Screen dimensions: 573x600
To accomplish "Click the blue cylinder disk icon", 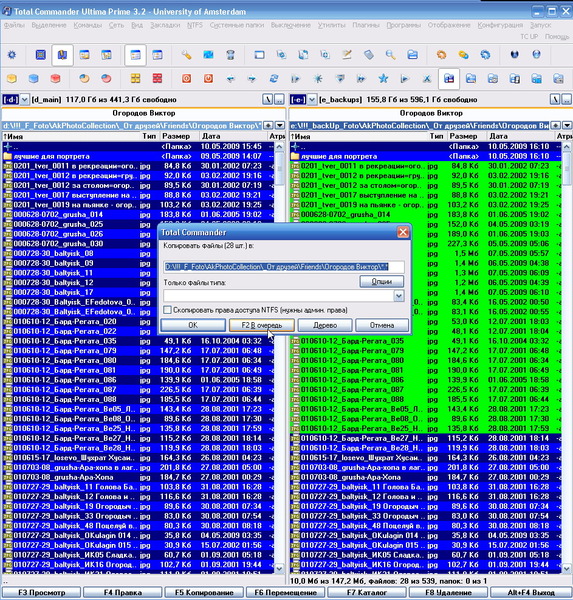I will 34,79.
